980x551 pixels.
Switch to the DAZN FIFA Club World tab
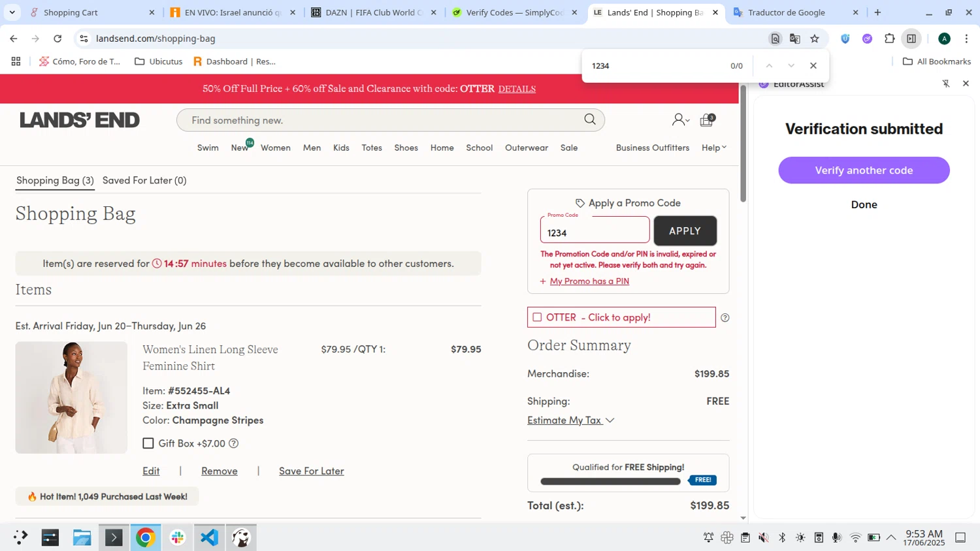[x=372, y=12]
